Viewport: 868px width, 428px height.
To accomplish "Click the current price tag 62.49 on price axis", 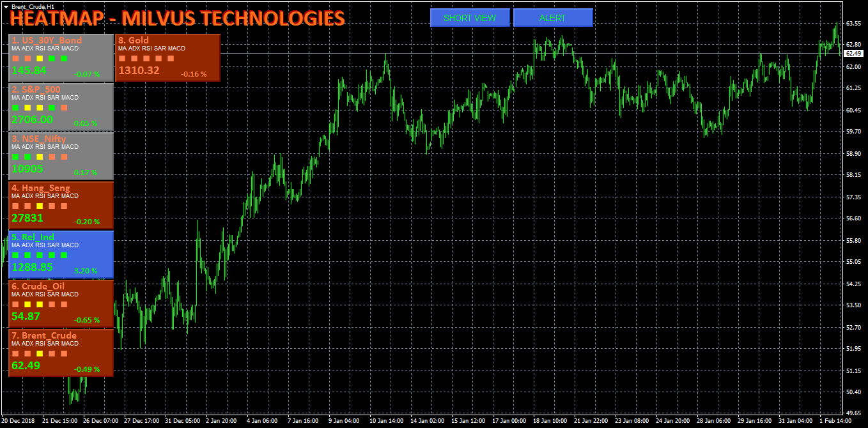I will click(855, 53).
